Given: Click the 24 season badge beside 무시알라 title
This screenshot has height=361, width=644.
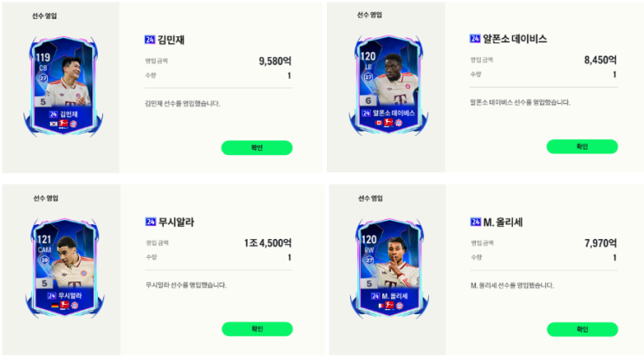Looking at the screenshot, I should click(x=150, y=222).
